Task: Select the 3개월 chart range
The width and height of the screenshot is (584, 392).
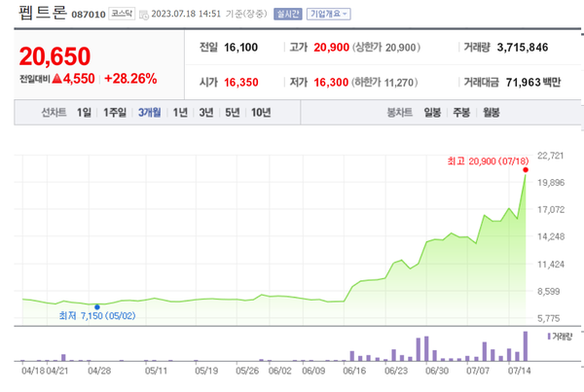Action: [150, 113]
